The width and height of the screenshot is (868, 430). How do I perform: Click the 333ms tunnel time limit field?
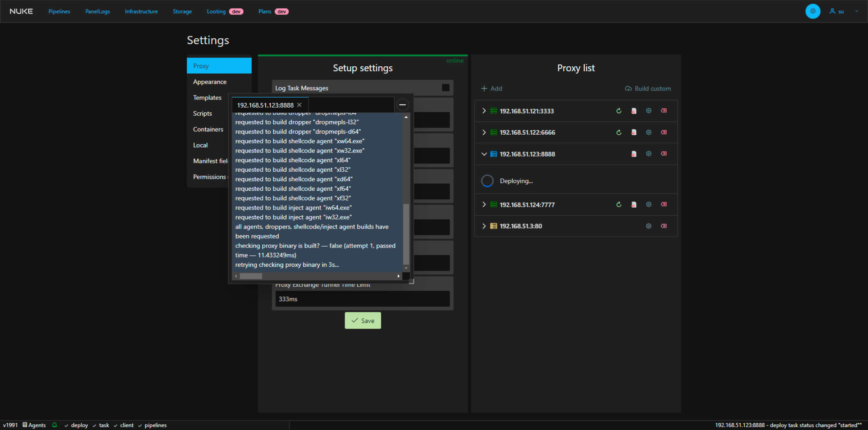point(362,299)
